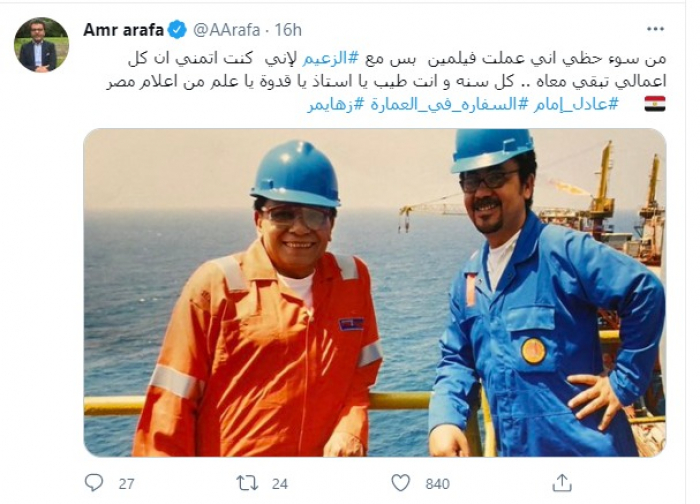Screen dimensions: 700x504
Task: Click the blue verified badge
Action: click(x=177, y=30)
